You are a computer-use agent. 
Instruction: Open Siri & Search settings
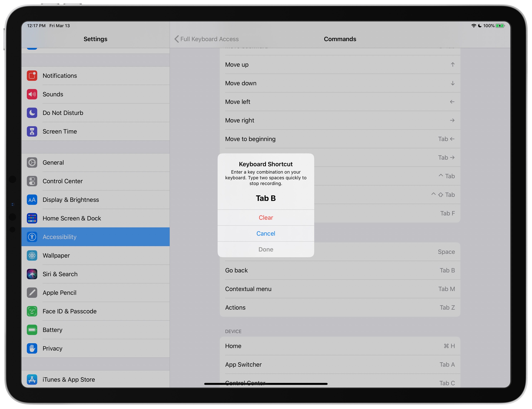coord(96,274)
